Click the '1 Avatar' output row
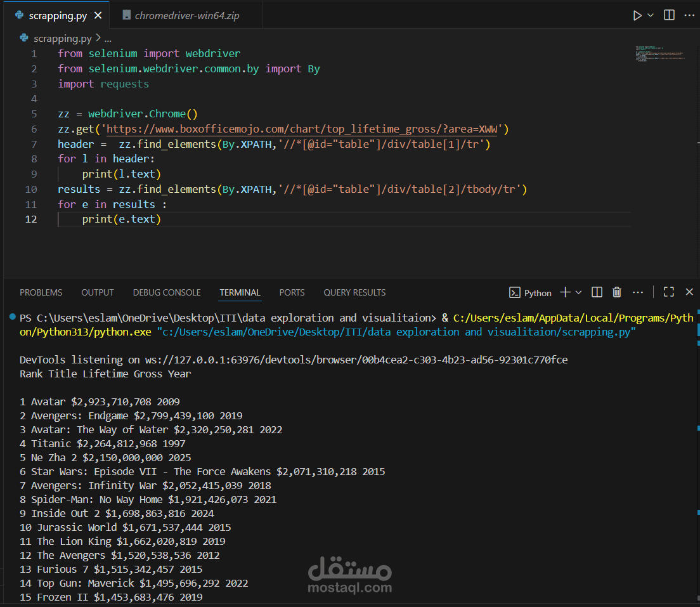700x607 pixels. pyautogui.click(x=100, y=402)
